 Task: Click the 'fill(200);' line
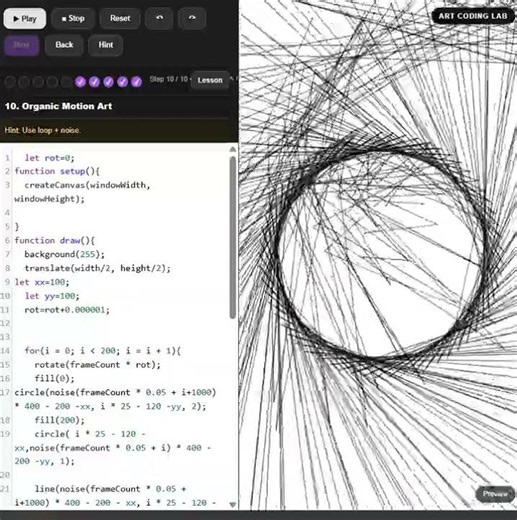[x=60, y=420]
